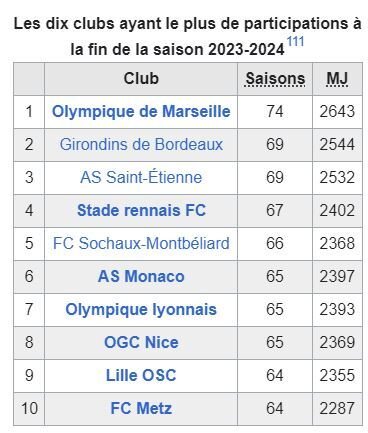Screen dimensions: 368x433
Task: Open footnote reference 111
Action: coord(295,42)
